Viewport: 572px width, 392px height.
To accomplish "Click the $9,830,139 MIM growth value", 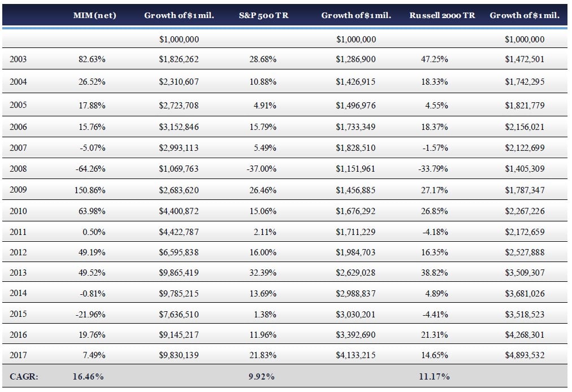I will [179, 355].
